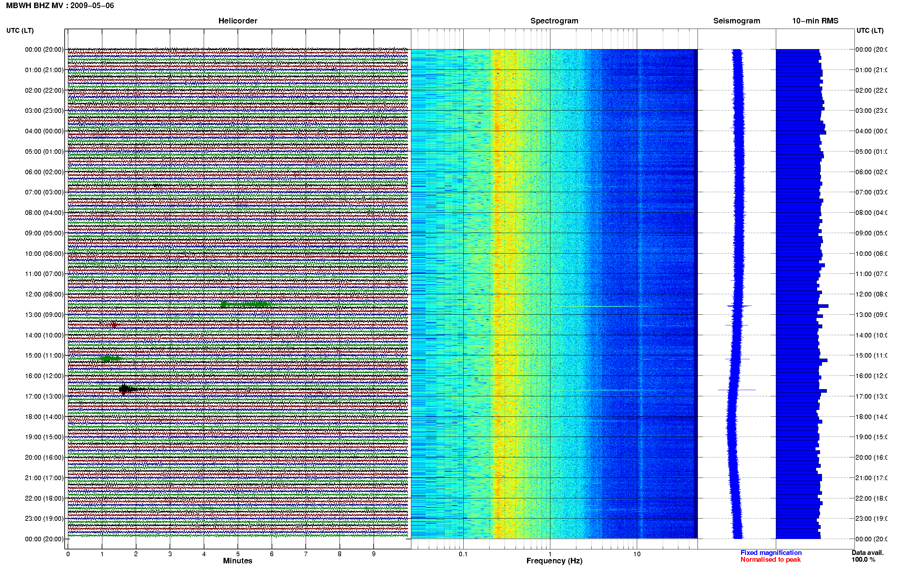Click the tallest RMS bar after 12:00
The image size is (924, 578).
click(802, 306)
